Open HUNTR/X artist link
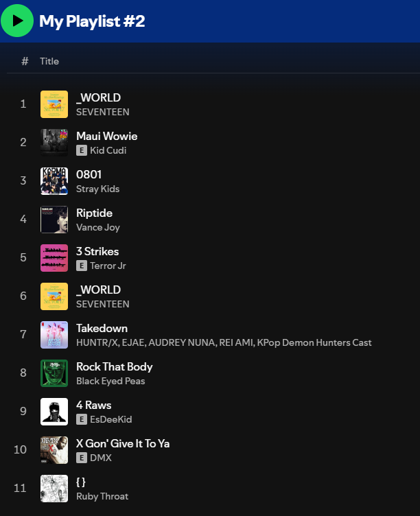 [x=97, y=343]
